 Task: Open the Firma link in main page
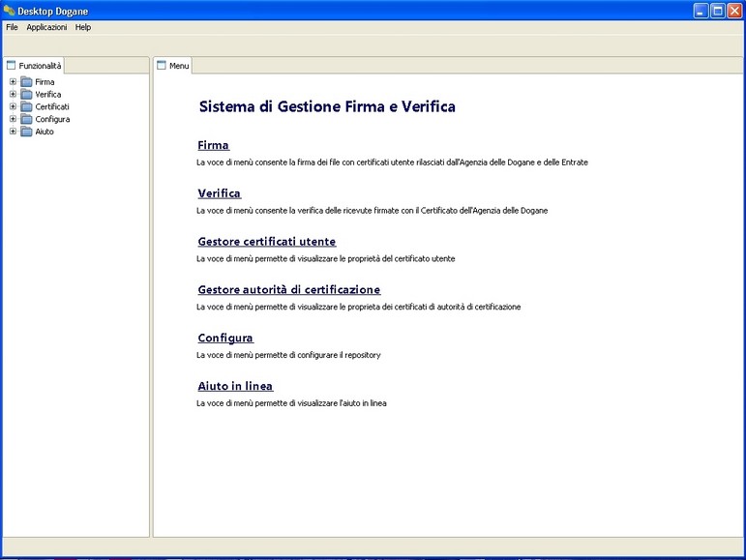(x=214, y=145)
